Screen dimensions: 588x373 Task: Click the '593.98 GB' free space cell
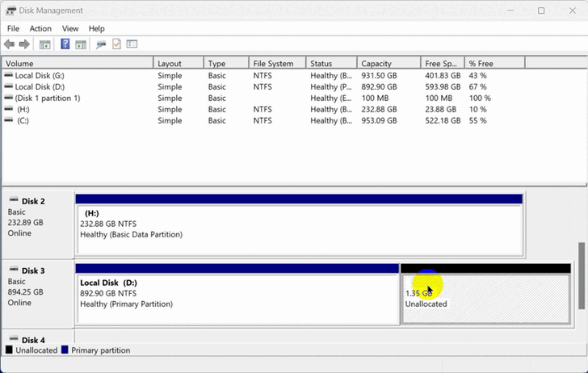(443, 86)
